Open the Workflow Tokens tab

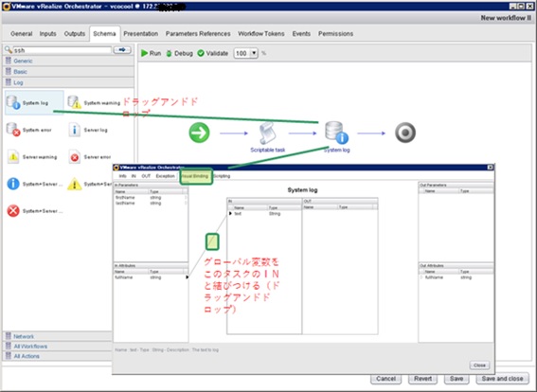[261, 34]
